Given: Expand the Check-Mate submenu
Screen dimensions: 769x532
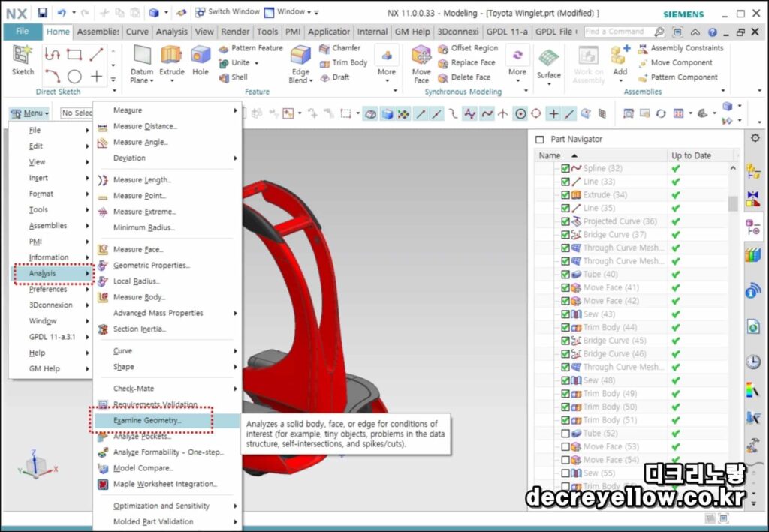Looking at the screenshot, I should 167,389.
